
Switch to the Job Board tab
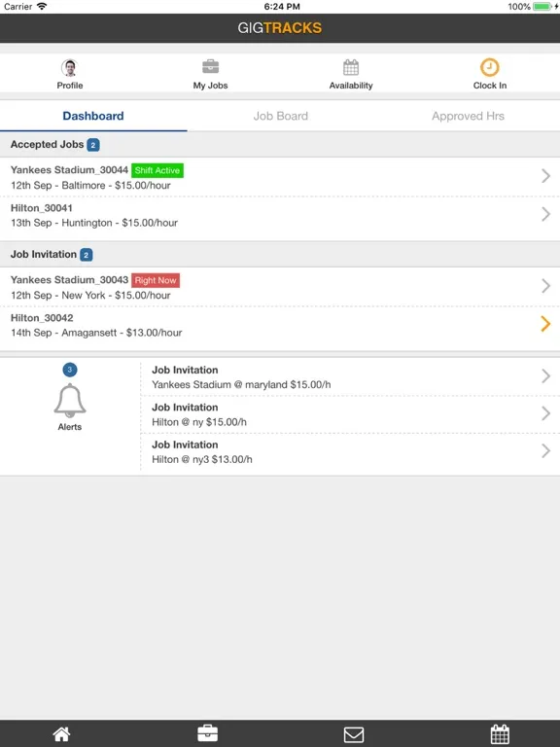(280, 116)
